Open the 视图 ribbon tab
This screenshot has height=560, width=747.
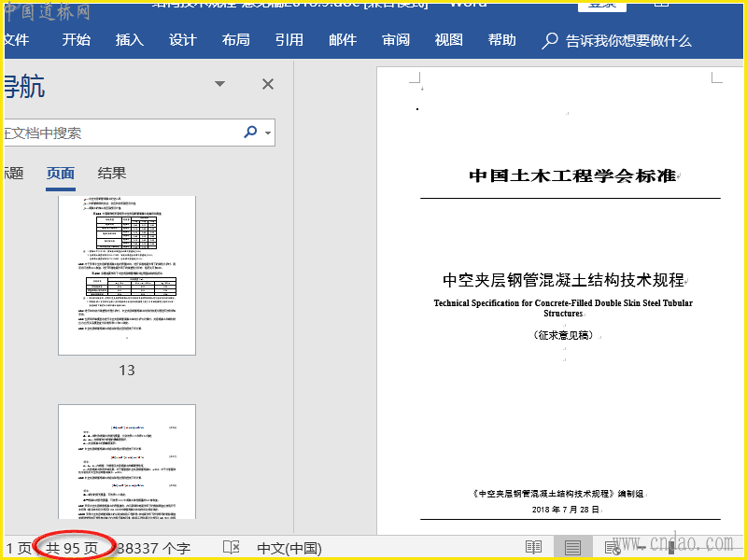click(x=449, y=40)
